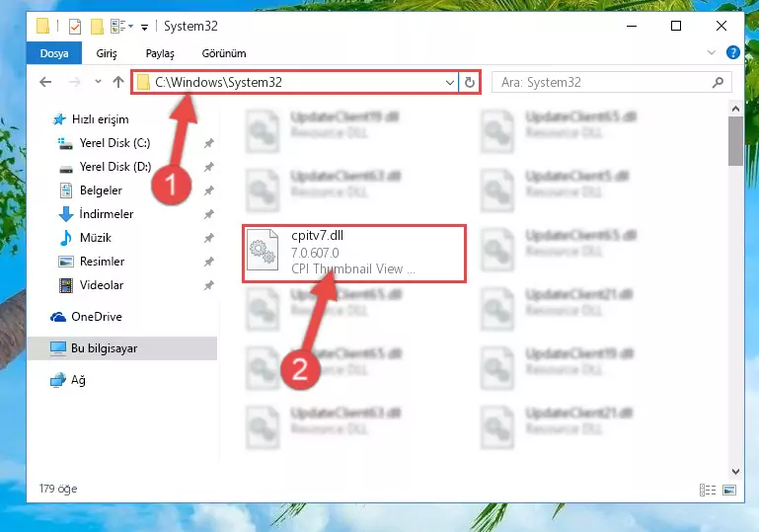
Task: Click pin icon next to Belgeler
Action: click(208, 190)
